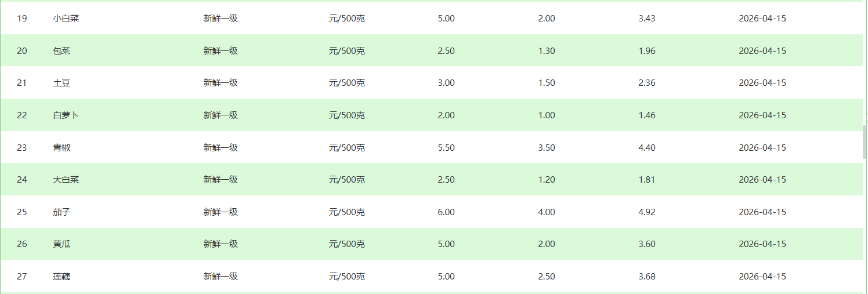Select the 4.40 average price for 青椒
The width and height of the screenshot is (868, 294).
coord(646,148)
